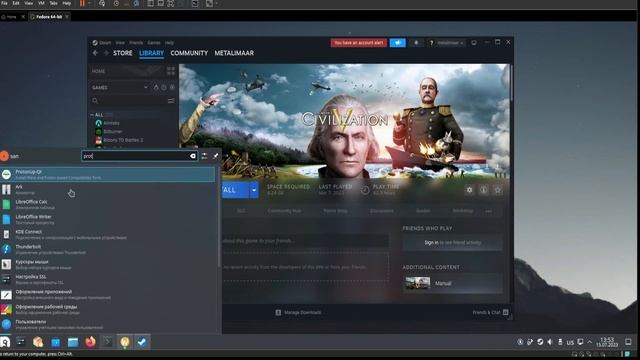Go back in Steam navigation
This screenshot has width=640, height=360.
95,53
